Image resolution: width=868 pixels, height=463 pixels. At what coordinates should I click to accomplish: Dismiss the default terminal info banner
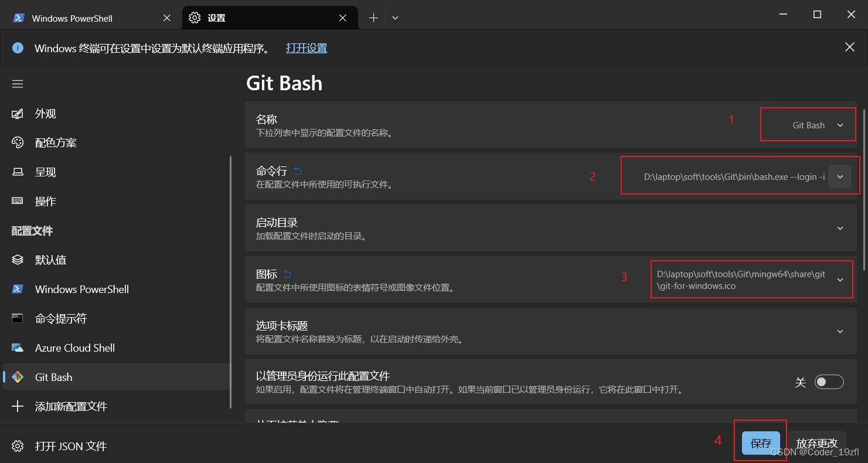click(849, 47)
